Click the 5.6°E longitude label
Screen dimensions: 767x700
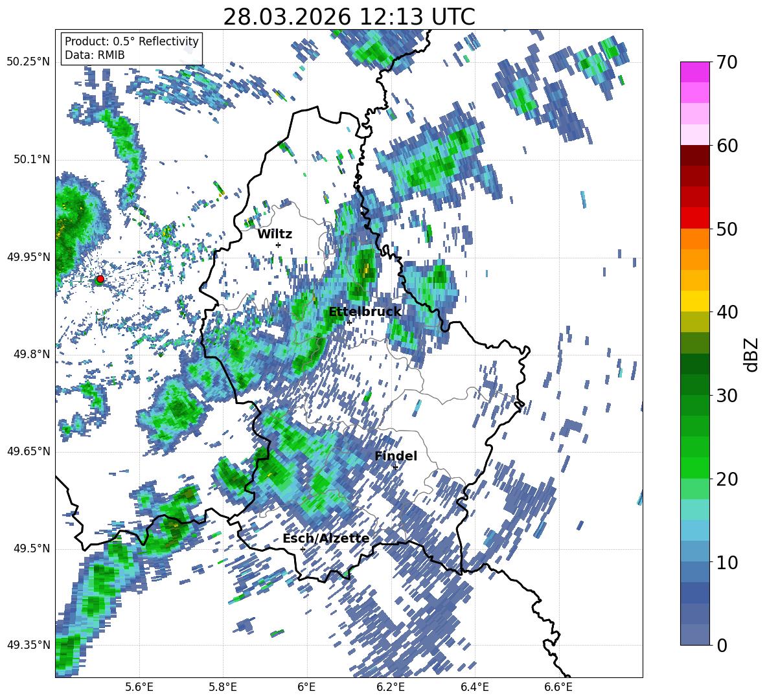[x=139, y=688]
